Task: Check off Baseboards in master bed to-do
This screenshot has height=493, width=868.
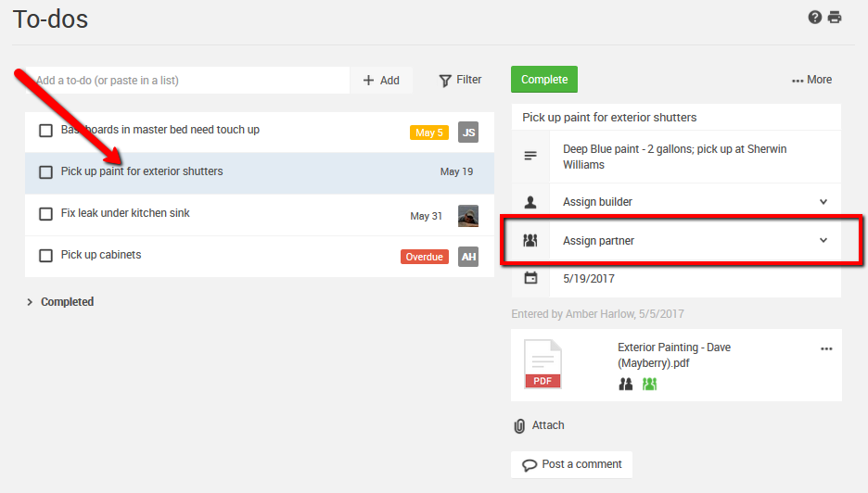Action: coord(45,131)
